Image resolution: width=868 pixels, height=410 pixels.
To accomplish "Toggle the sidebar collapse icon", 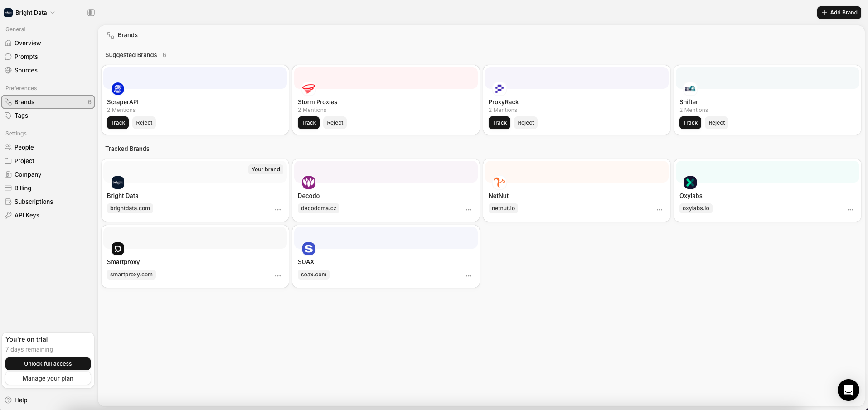I will pyautogui.click(x=91, y=13).
